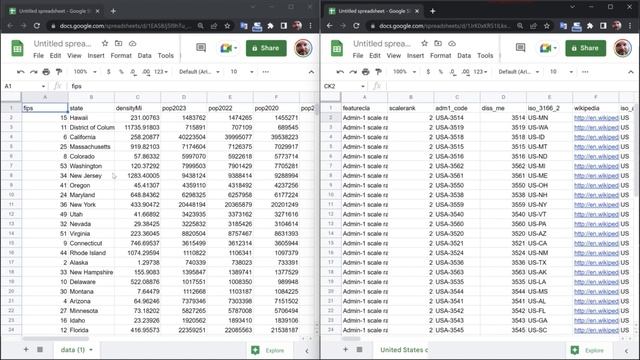
Task: Bookmark page in right browser window
Action: 547,26
